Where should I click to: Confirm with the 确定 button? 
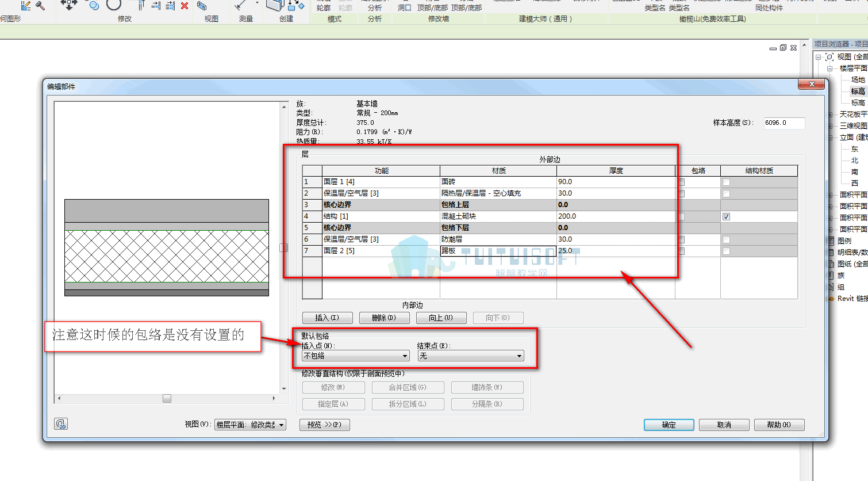click(x=669, y=425)
